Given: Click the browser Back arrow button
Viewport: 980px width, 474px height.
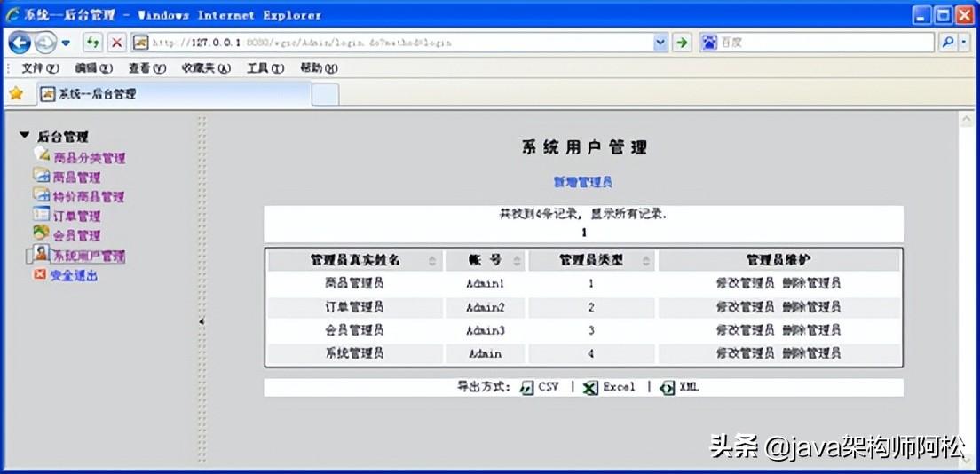Looking at the screenshot, I should click(20, 42).
